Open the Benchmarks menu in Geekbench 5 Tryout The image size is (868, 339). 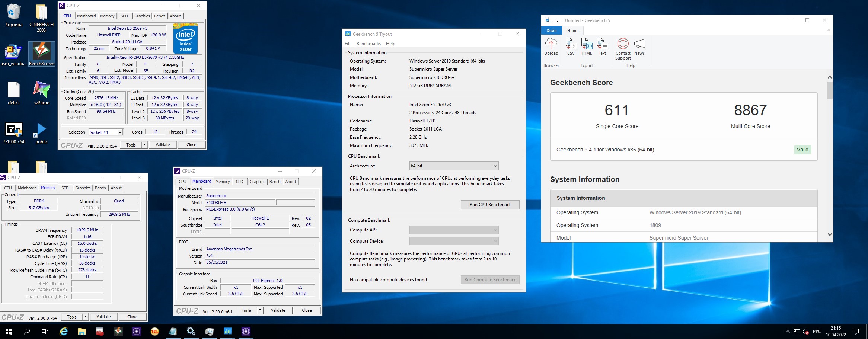[368, 44]
